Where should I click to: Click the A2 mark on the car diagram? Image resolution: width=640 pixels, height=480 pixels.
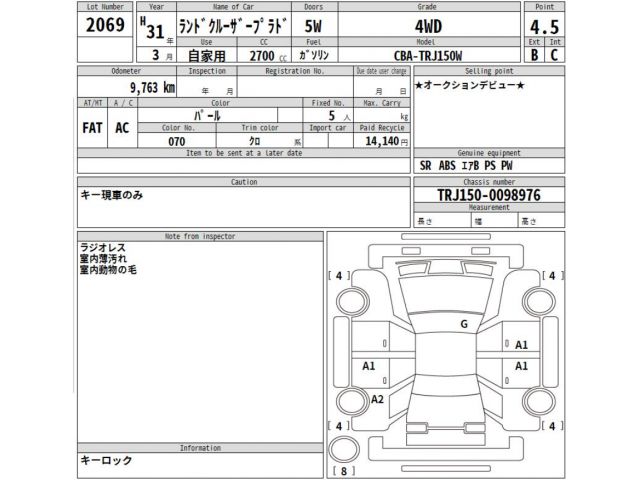(x=377, y=399)
